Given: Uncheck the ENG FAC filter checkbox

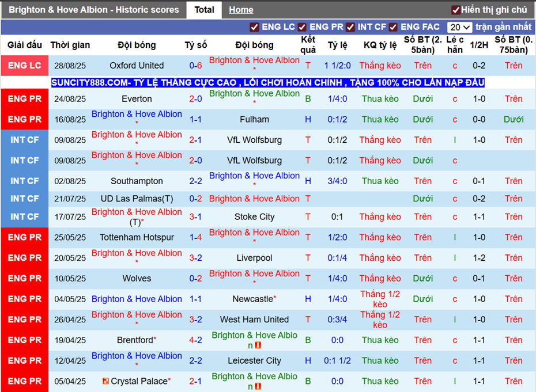Looking at the screenshot, I should point(393,27).
